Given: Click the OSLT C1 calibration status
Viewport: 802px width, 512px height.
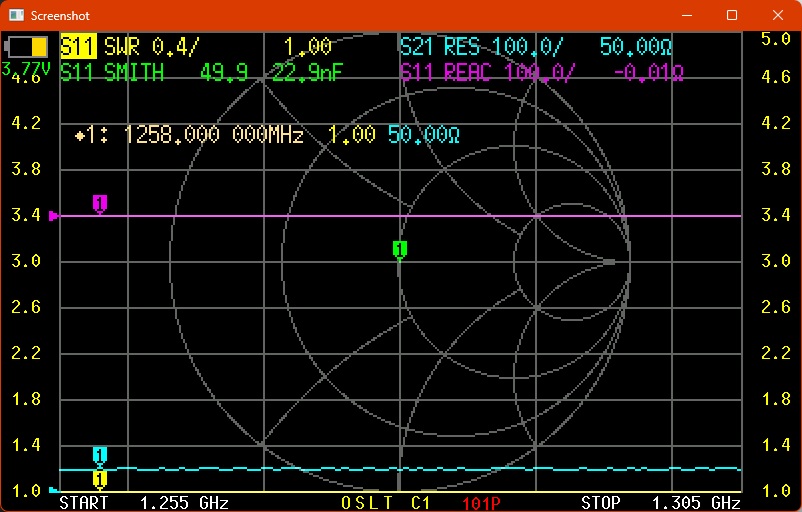Looking at the screenshot, I should click(x=386, y=502).
